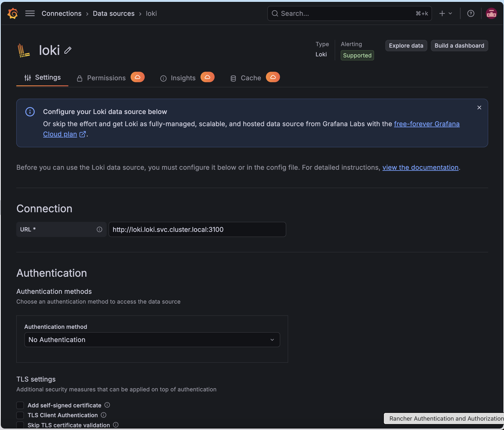This screenshot has height=430, width=504.
Task: Open the hamburger navigation menu
Action: [30, 13]
